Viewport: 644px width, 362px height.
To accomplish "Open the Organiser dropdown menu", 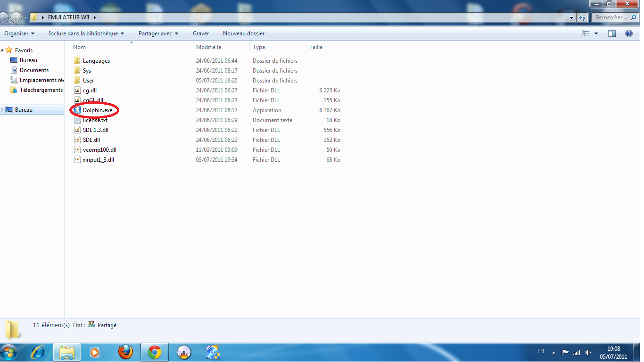I will click(x=19, y=33).
